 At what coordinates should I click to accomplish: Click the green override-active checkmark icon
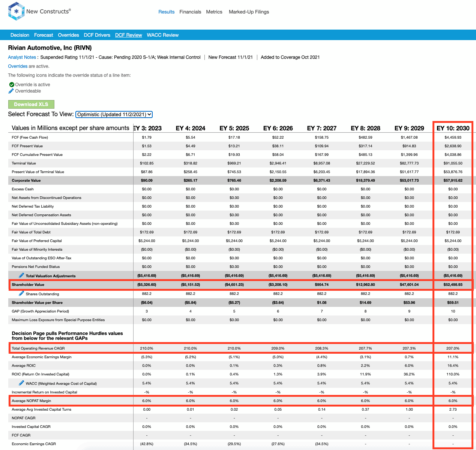(x=12, y=85)
